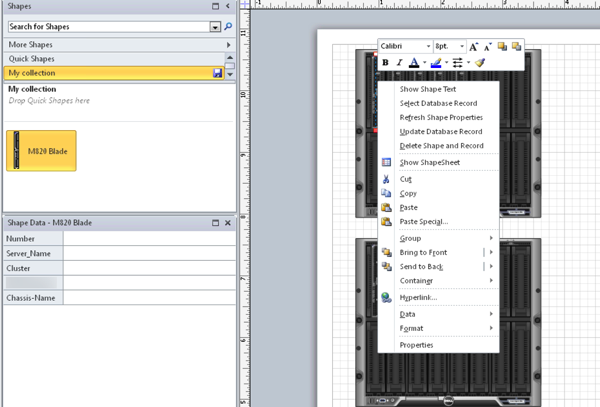Image resolution: width=600 pixels, height=407 pixels.
Task: Open the 8pt font size dropdown
Action: coord(462,47)
